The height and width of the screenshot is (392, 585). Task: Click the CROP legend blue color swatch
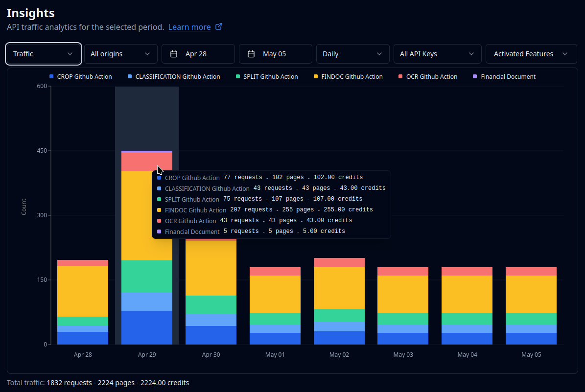[x=51, y=76]
